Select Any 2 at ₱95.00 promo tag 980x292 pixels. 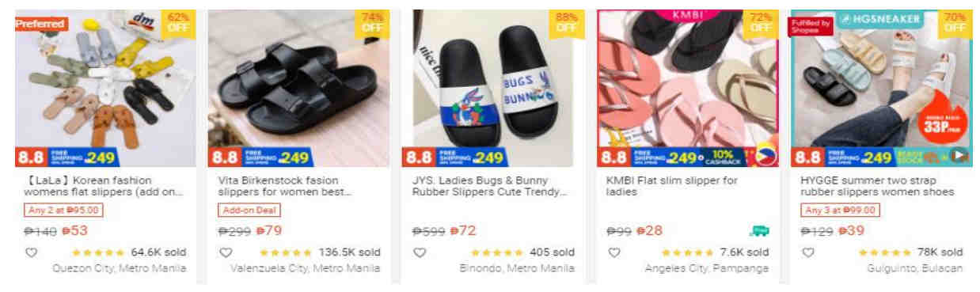63,210
